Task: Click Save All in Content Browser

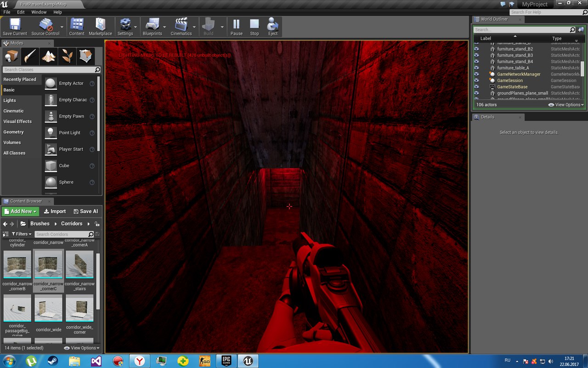Action: [x=85, y=212]
